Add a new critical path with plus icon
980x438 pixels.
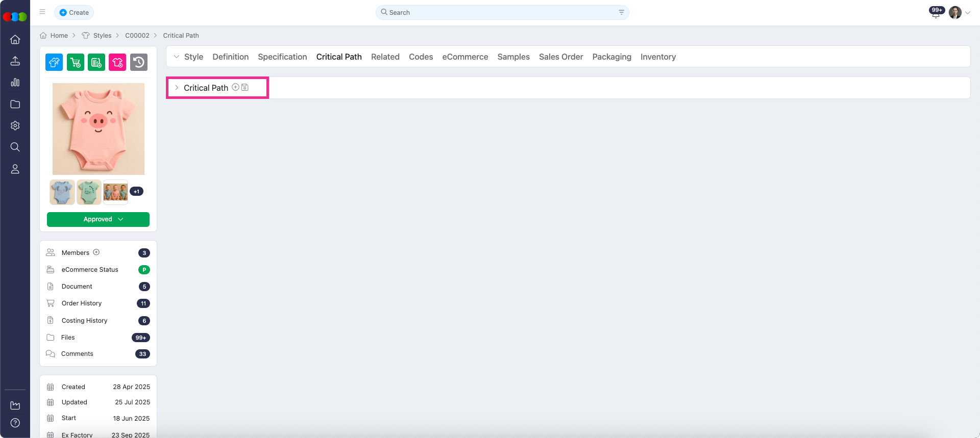coord(235,87)
